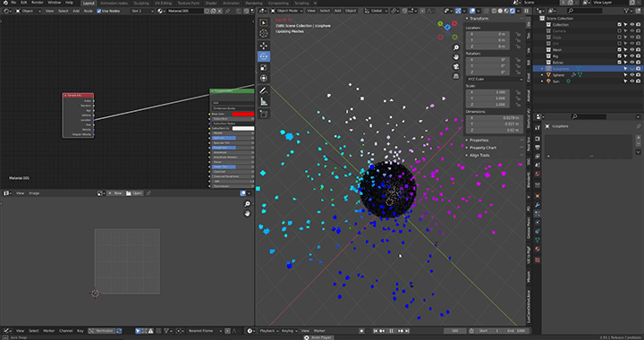
Task: Switch to the UV Editing workspace tab
Action: click(163, 3)
